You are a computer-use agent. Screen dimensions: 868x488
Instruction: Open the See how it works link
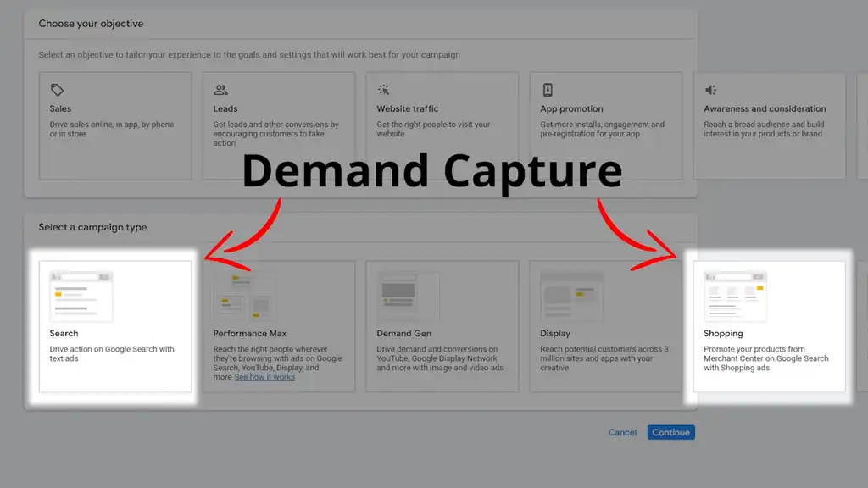pos(264,377)
